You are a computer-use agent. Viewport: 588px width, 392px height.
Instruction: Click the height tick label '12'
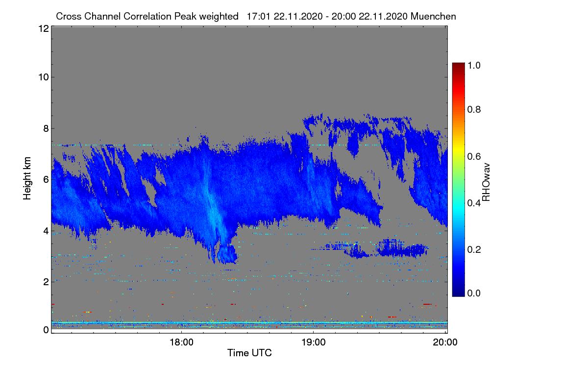43,29
